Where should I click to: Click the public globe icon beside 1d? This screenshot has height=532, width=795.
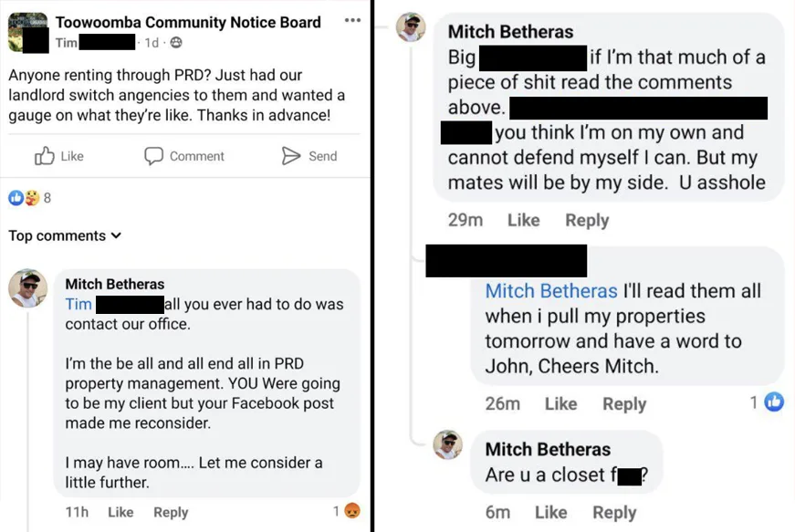176,43
